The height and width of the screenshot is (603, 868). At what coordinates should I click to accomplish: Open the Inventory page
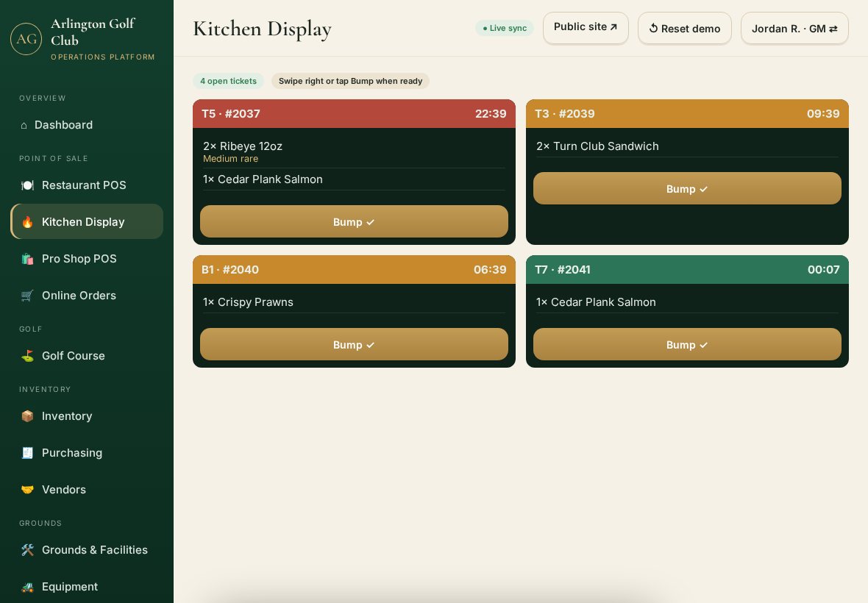[x=87, y=416]
